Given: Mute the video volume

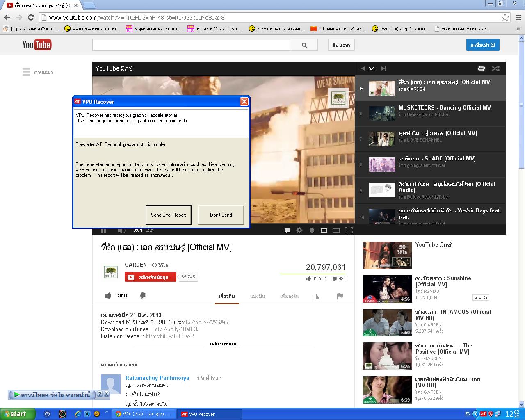Looking at the screenshot, I should tap(121, 231).
